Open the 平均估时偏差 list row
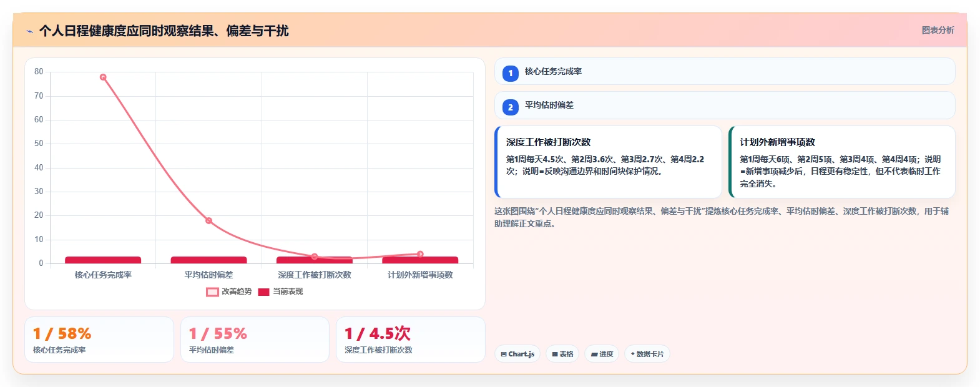Image resolution: width=980 pixels, height=387 pixels. [x=725, y=105]
